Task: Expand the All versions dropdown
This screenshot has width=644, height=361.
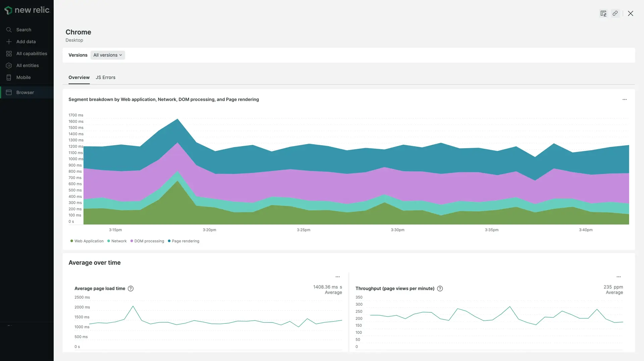Action: pos(108,55)
